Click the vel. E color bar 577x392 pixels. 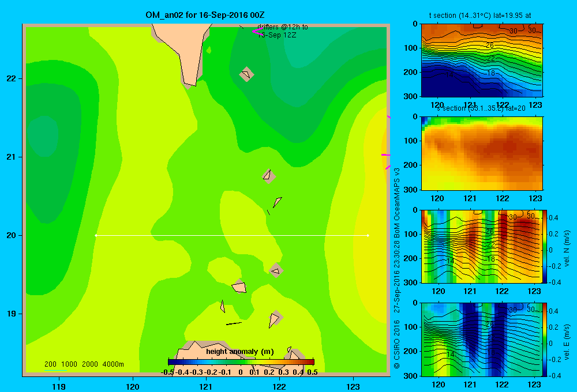[x=545, y=340]
